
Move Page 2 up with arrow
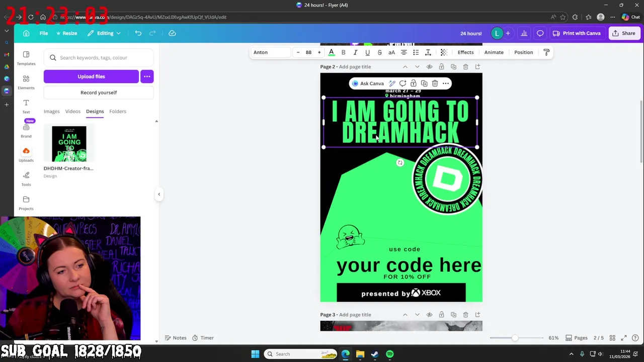[x=405, y=67]
